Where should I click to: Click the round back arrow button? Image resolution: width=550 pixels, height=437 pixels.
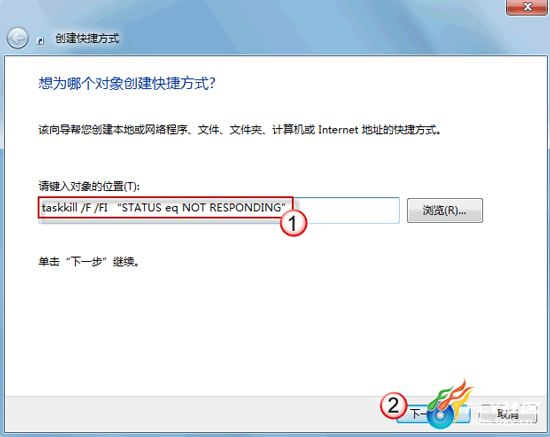coord(17,38)
